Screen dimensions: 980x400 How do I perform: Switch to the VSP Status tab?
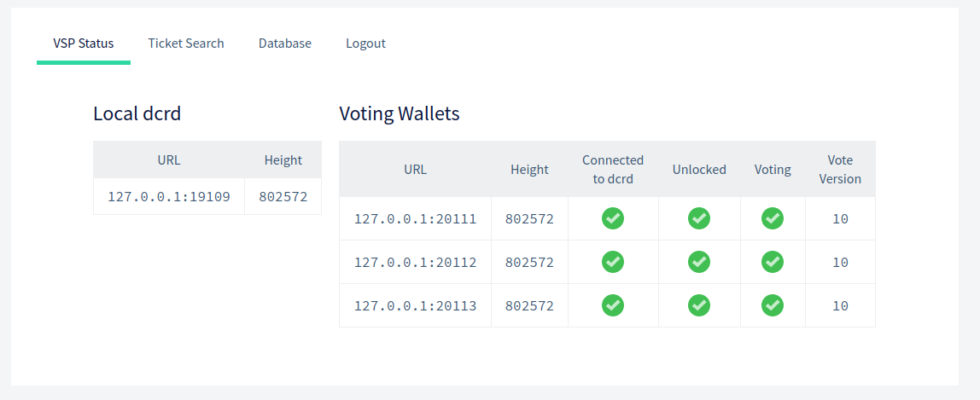(x=83, y=43)
